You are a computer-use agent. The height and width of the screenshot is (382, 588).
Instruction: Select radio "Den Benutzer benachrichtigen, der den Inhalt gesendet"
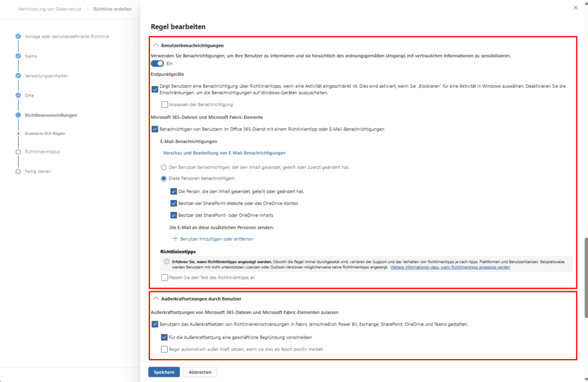coord(164,167)
